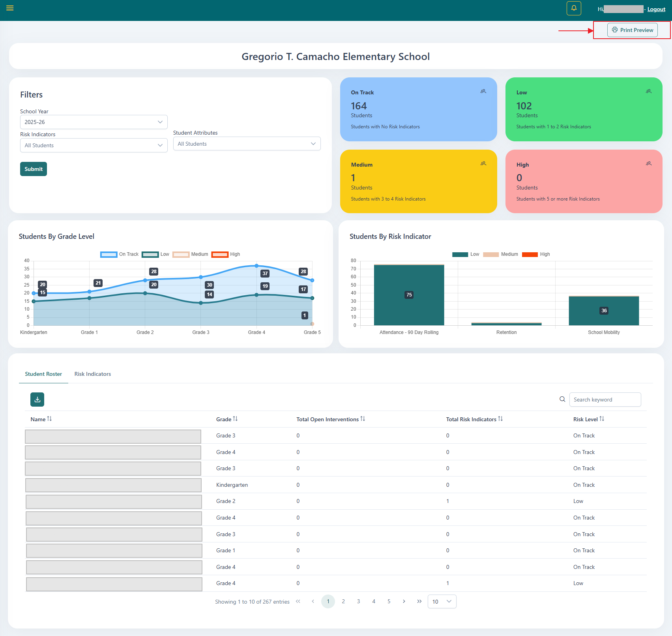This screenshot has width=672, height=636.
Task: Click the people icon on the On Track card
Action: point(483,91)
